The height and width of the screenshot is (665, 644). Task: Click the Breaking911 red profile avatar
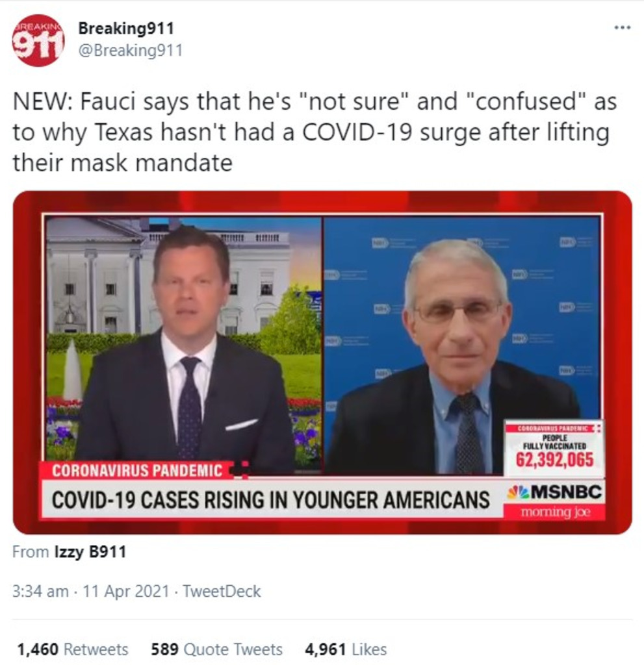pos(38,41)
